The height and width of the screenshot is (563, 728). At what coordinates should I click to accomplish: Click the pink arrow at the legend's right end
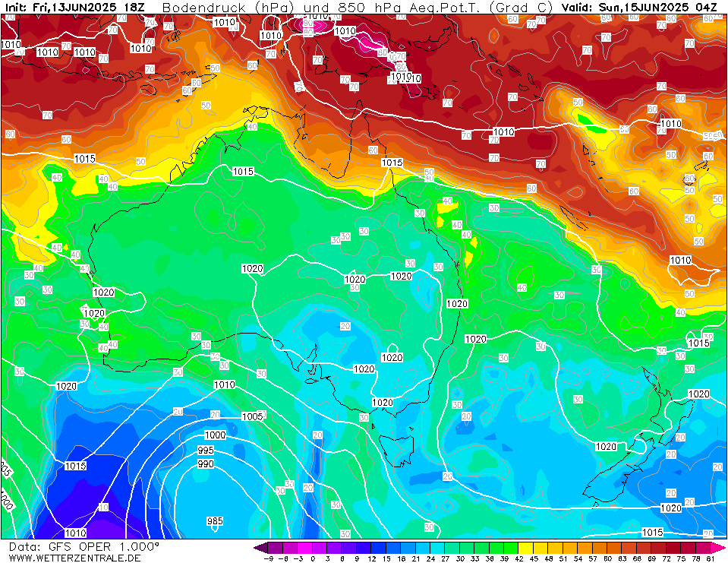718,548
